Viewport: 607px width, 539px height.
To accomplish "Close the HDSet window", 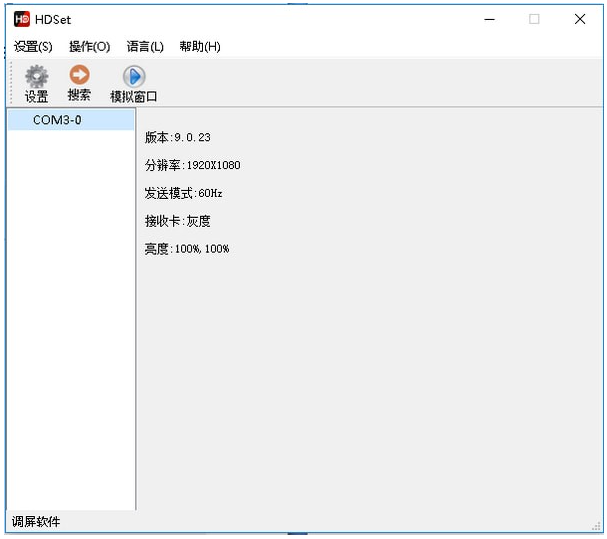I will coord(580,19).
